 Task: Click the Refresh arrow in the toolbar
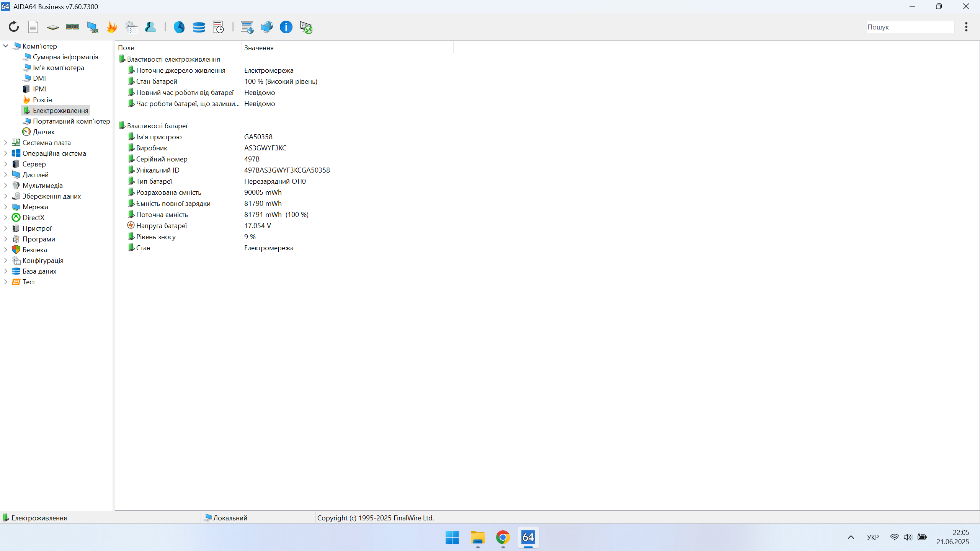click(14, 27)
